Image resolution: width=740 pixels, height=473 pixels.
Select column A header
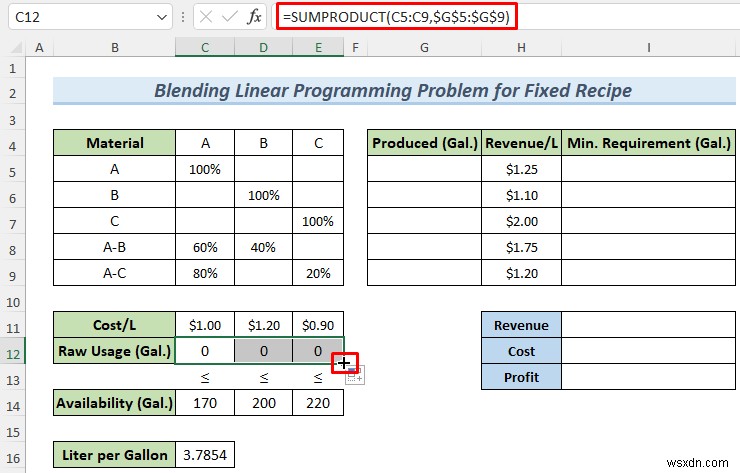coord(40,48)
